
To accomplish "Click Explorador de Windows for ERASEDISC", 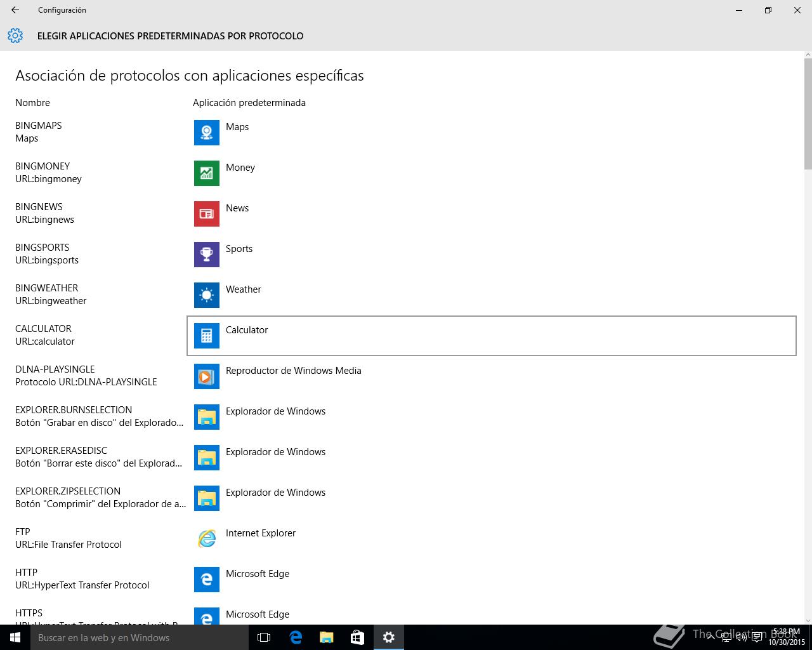I will 276,452.
